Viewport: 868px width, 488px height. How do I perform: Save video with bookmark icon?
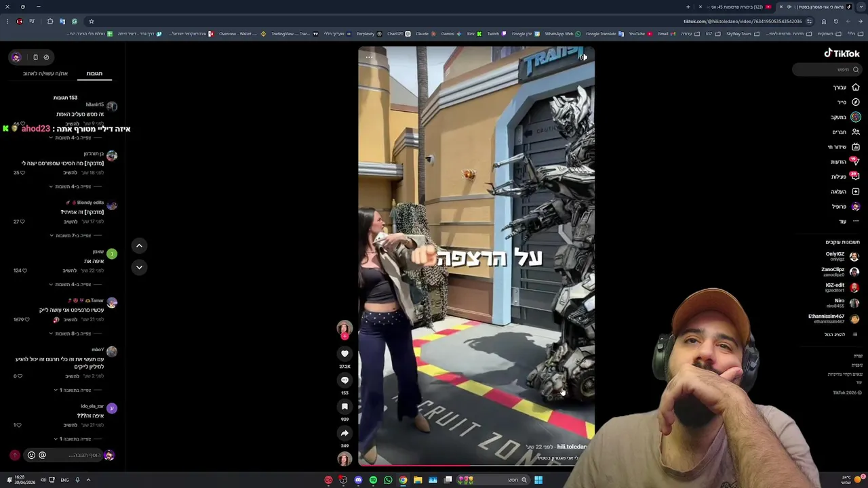coord(344,407)
